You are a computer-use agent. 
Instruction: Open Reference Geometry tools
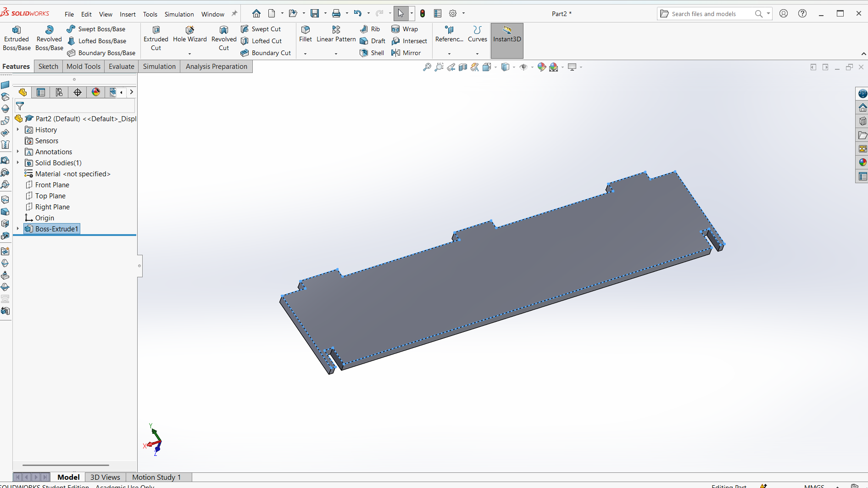point(449,34)
